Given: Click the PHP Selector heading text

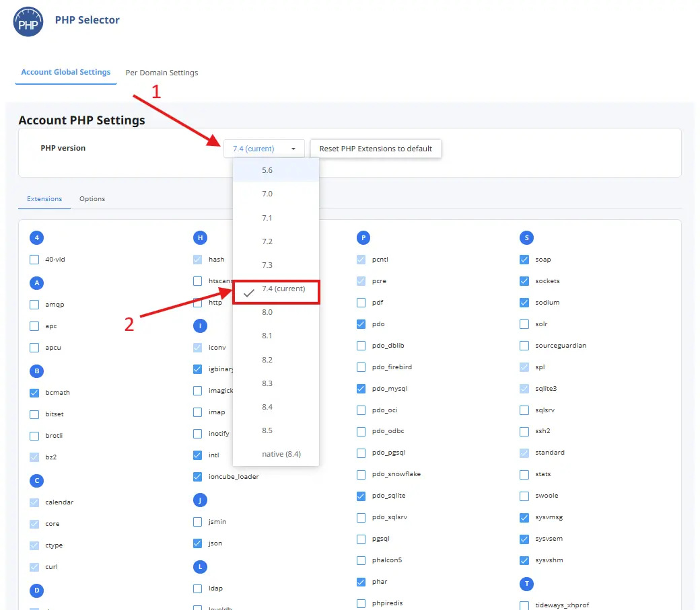Looking at the screenshot, I should pyautogui.click(x=87, y=20).
